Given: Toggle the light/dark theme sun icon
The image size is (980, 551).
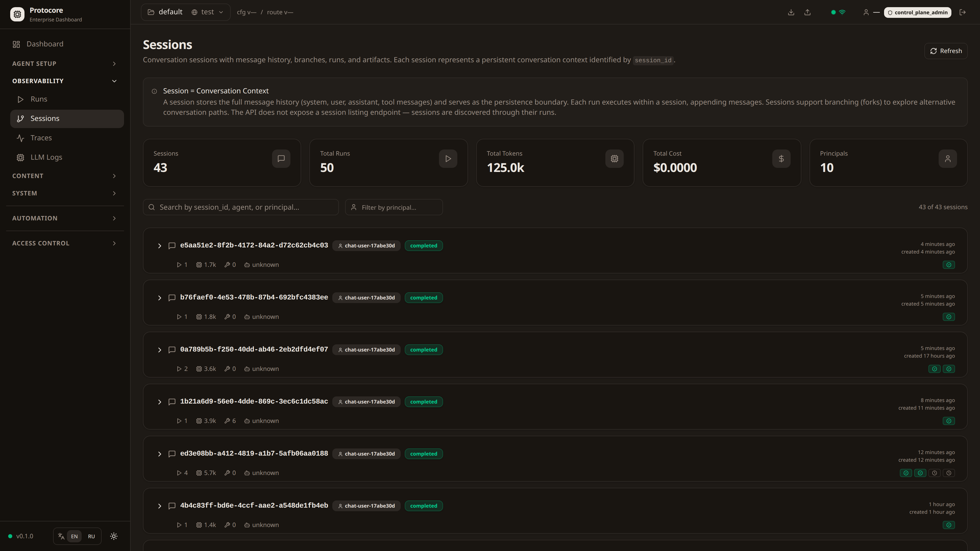Looking at the screenshot, I should (x=114, y=536).
